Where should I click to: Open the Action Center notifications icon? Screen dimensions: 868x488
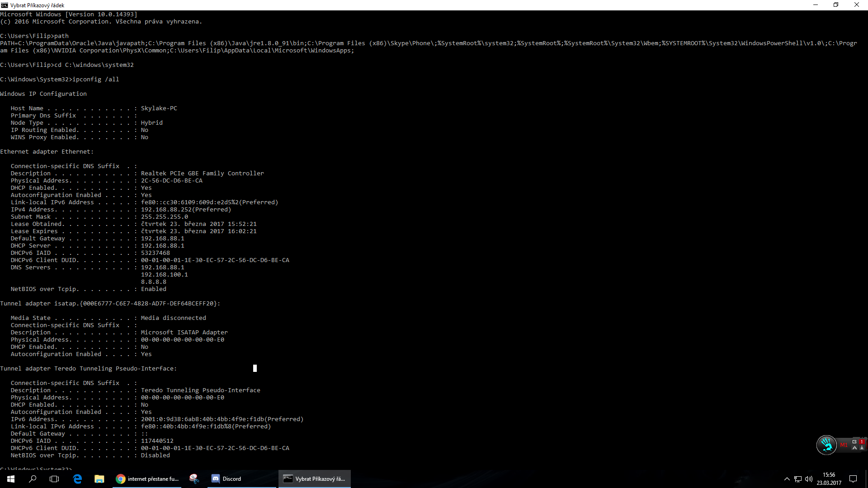[853, 479]
